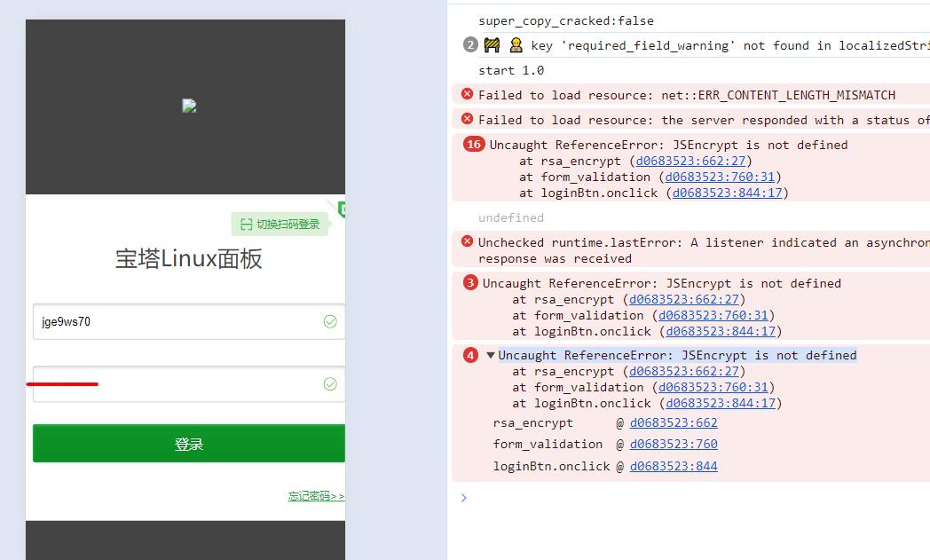Click the red 3 repeat-count badge
The height and width of the screenshot is (560, 930).
pos(469,282)
